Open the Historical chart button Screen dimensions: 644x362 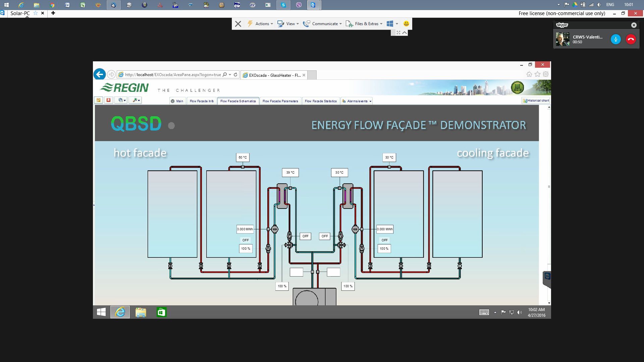click(x=536, y=101)
